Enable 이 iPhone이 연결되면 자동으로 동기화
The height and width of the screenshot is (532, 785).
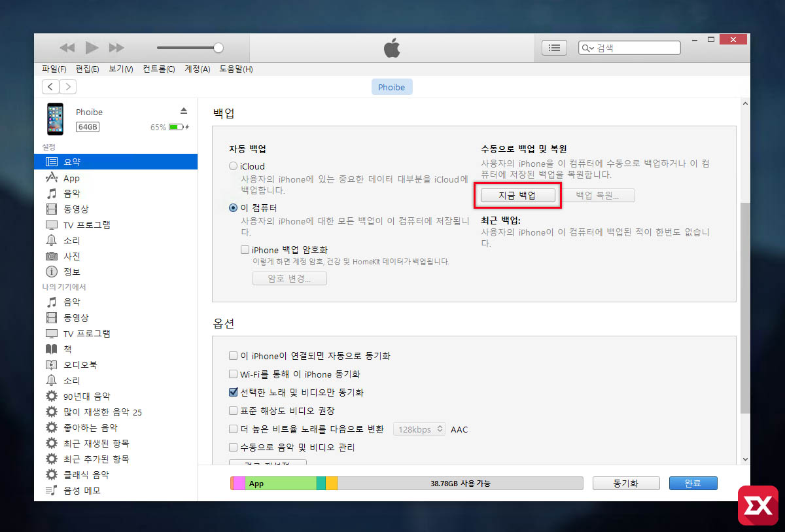pyautogui.click(x=233, y=356)
